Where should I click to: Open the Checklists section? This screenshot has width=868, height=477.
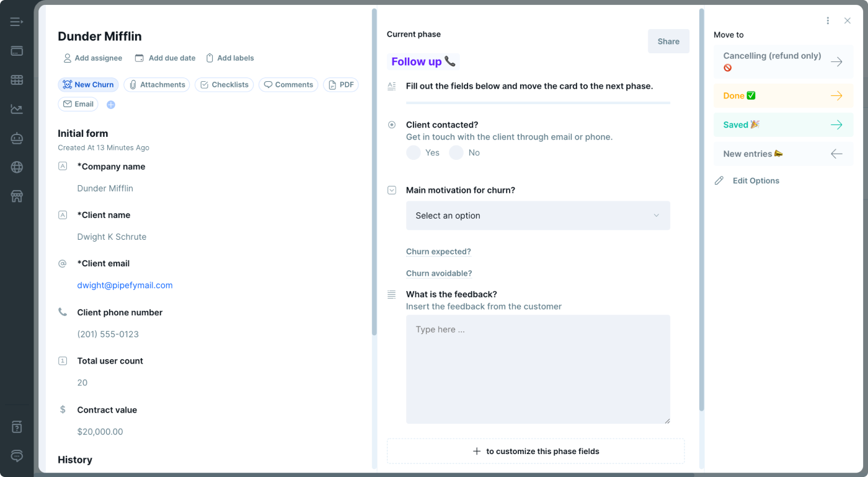tap(224, 84)
